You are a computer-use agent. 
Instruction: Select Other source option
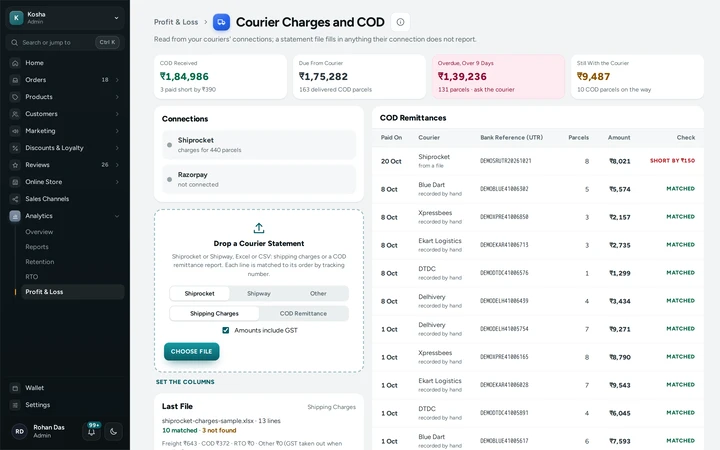[x=318, y=293]
